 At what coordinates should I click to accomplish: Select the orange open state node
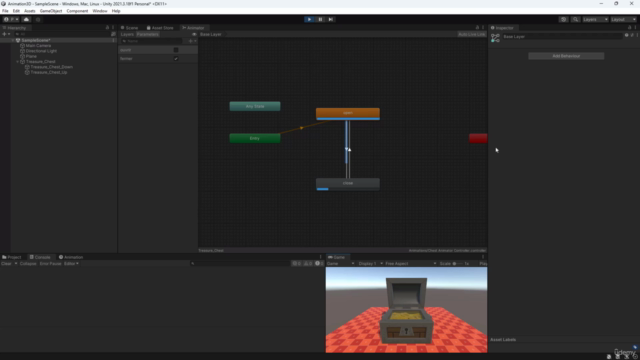pos(348,113)
